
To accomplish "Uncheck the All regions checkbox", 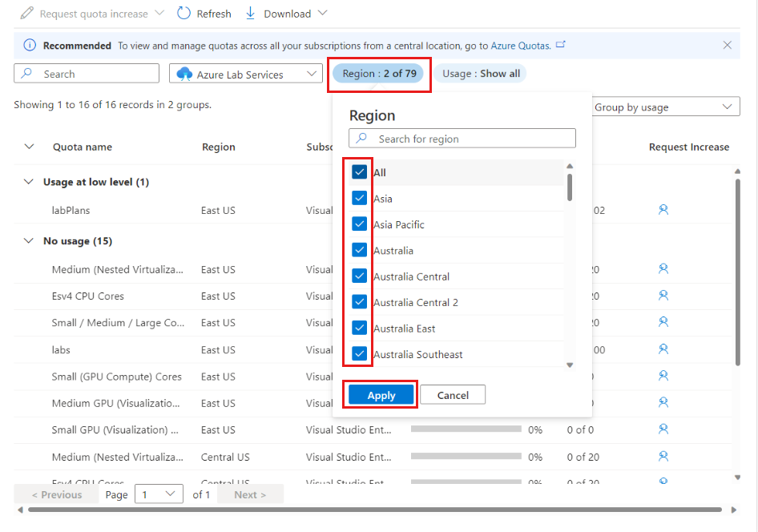I will (x=359, y=172).
